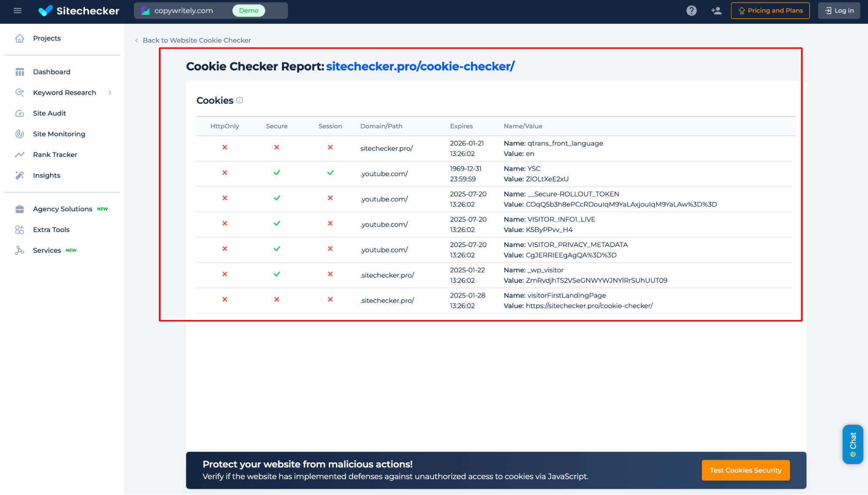Open Services in the sidebar

[47, 250]
